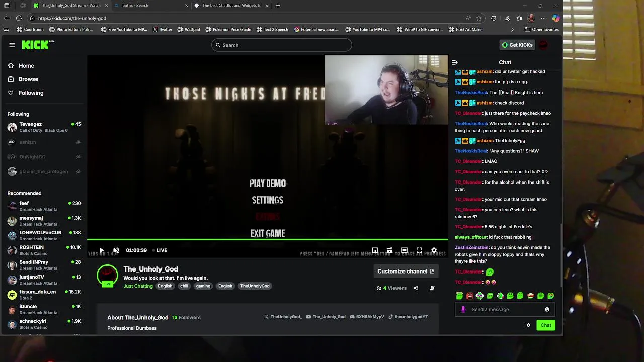Click the share icon beside Viewers

(416, 288)
